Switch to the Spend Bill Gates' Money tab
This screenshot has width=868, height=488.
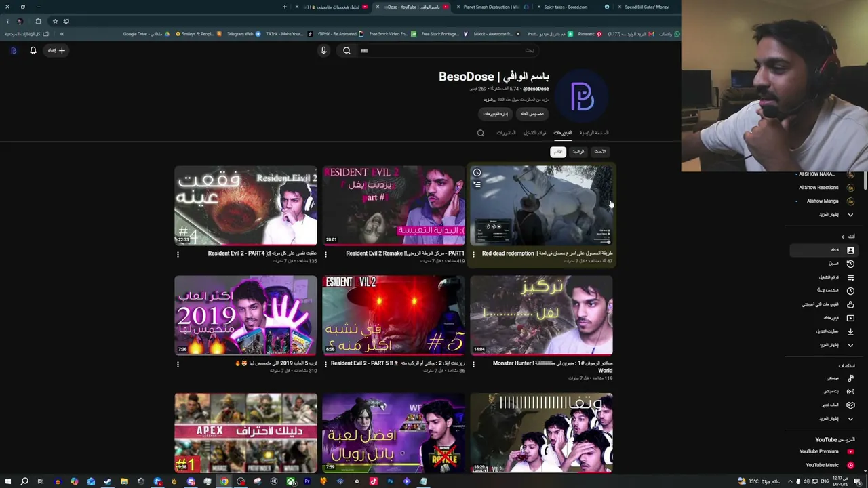click(646, 7)
